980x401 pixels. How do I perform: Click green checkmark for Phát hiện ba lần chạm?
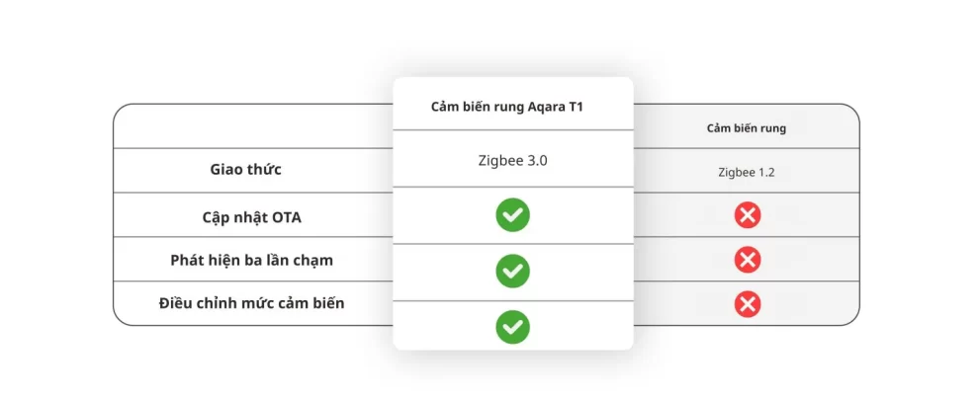(x=512, y=271)
